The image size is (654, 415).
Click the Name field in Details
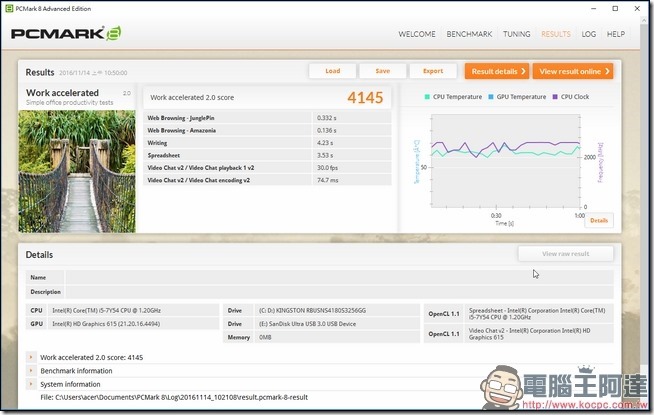[x=339, y=277]
